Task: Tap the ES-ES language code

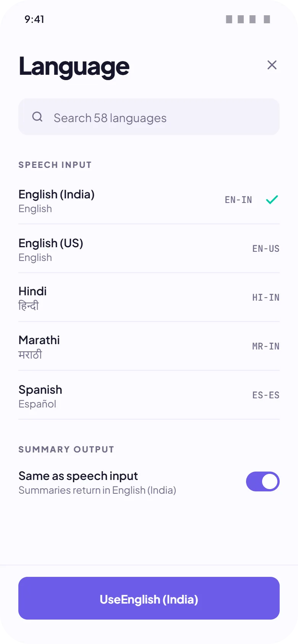Action: tap(266, 395)
